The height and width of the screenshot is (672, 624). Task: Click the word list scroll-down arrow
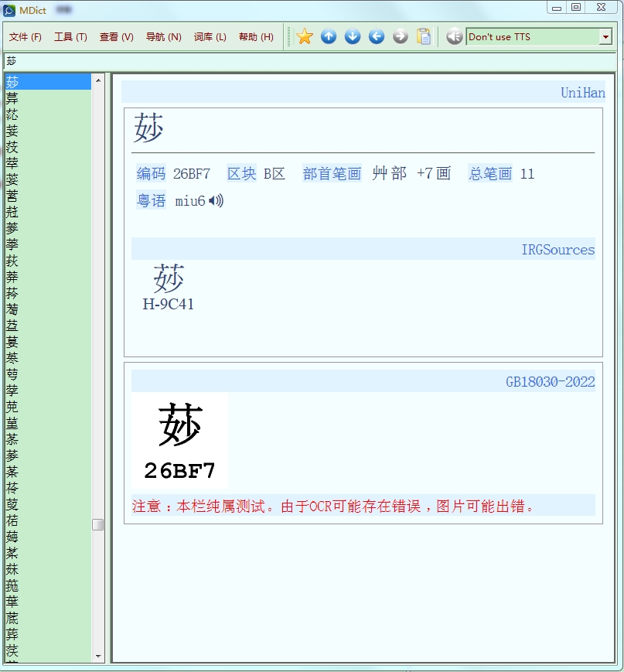[x=98, y=656]
